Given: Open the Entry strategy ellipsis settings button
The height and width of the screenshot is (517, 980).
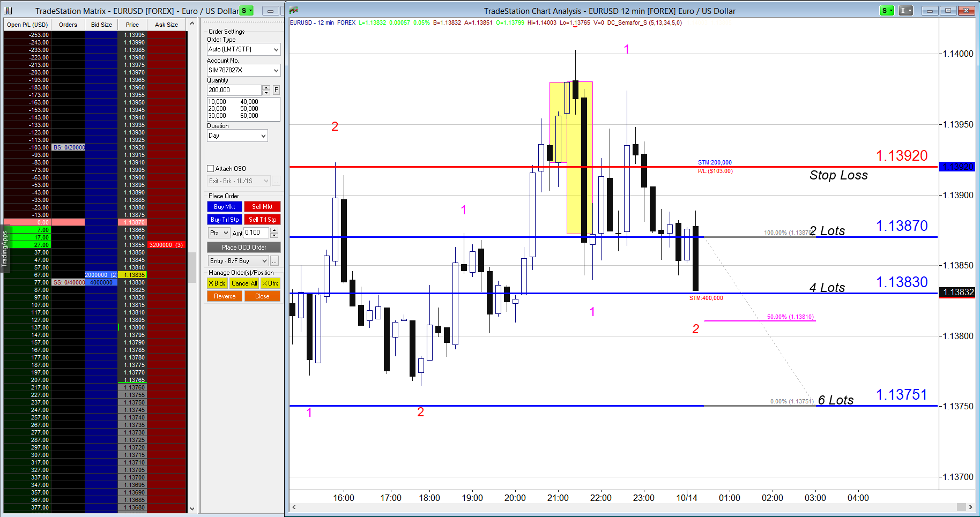Looking at the screenshot, I should (x=274, y=261).
